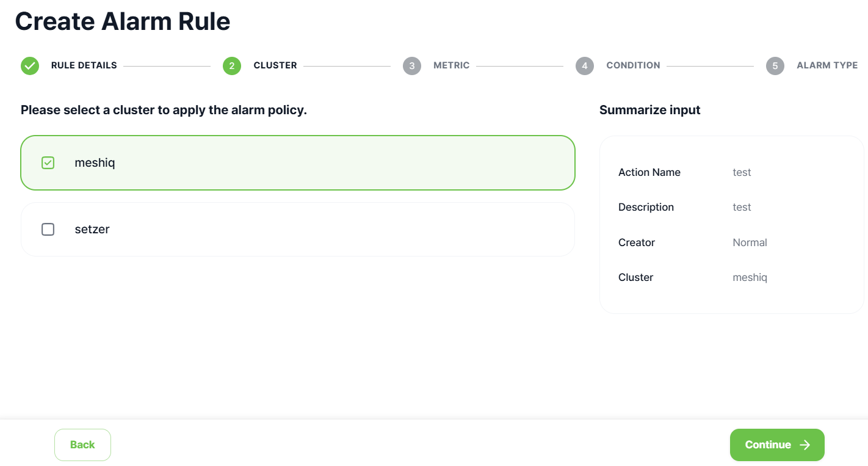The image size is (868, 466).
Task: Open the RULE DETAILS step
Action: point(83,65)
